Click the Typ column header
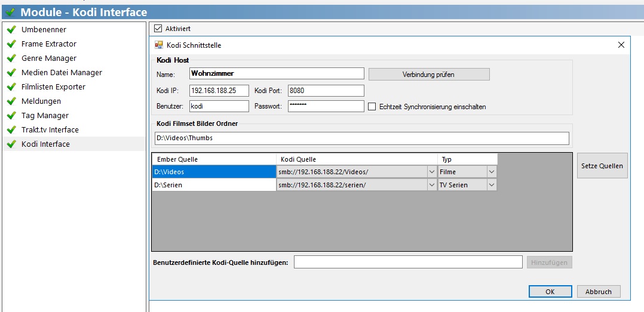The height and width of the screenshot is (312, 644). [x=467, y=159]
